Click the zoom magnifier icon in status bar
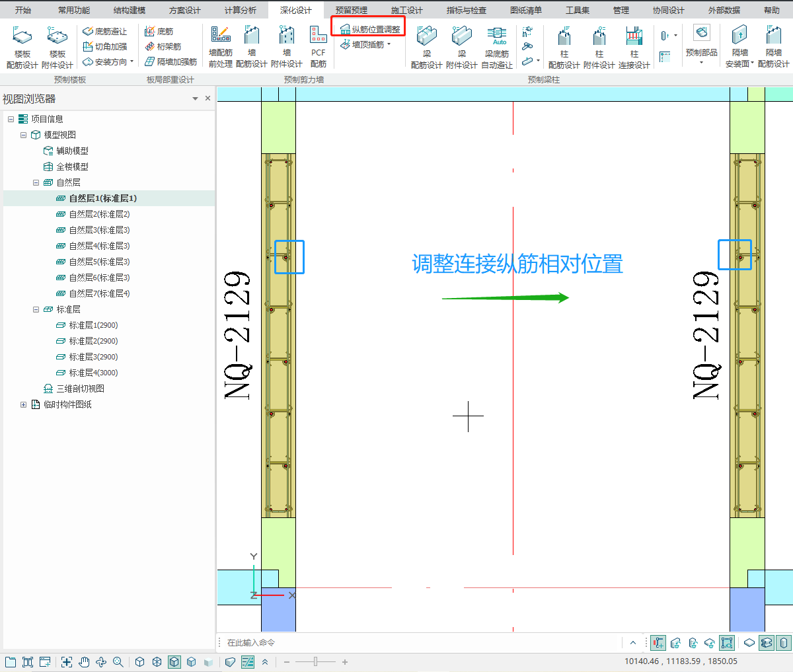Viewport: 793px width, 672px height. tap(118, 661)
